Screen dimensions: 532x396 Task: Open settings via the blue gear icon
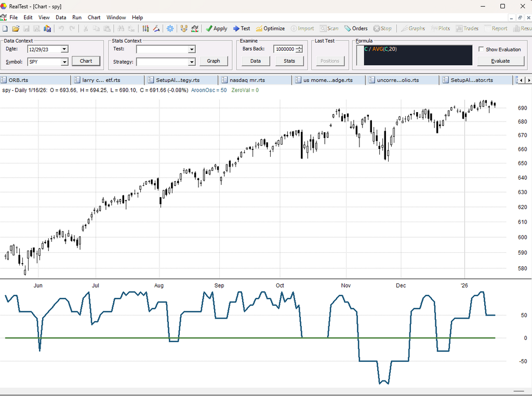point(170,29)
